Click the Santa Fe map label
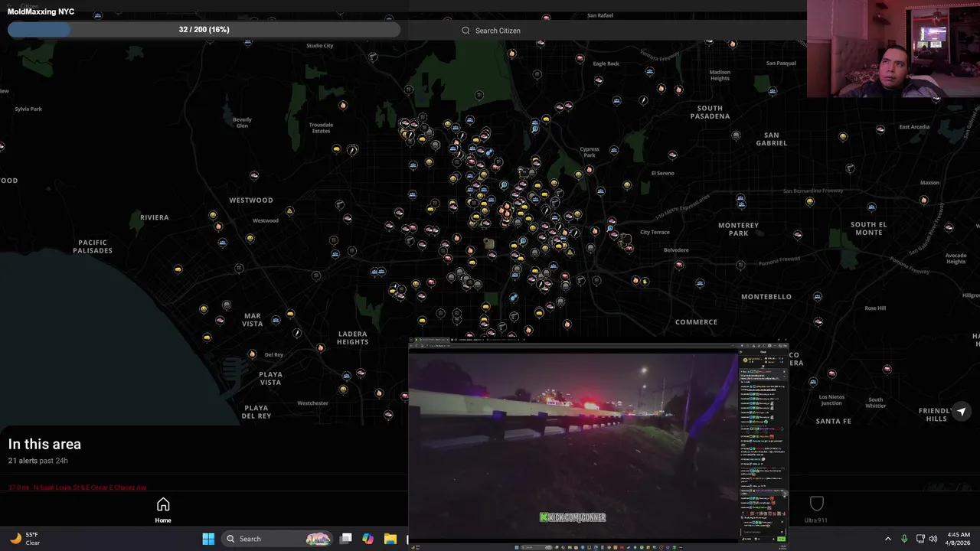This screenshot has width=980, height=551. pyautogui.click(x=833, y=422)
